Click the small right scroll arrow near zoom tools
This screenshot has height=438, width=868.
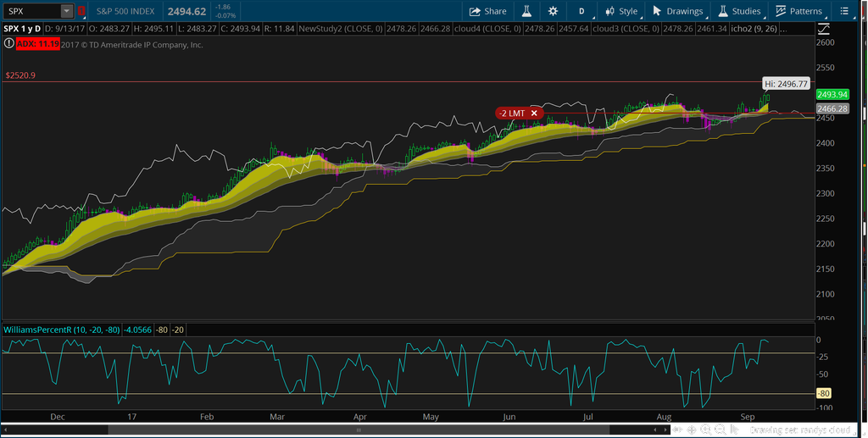(665, 430)
